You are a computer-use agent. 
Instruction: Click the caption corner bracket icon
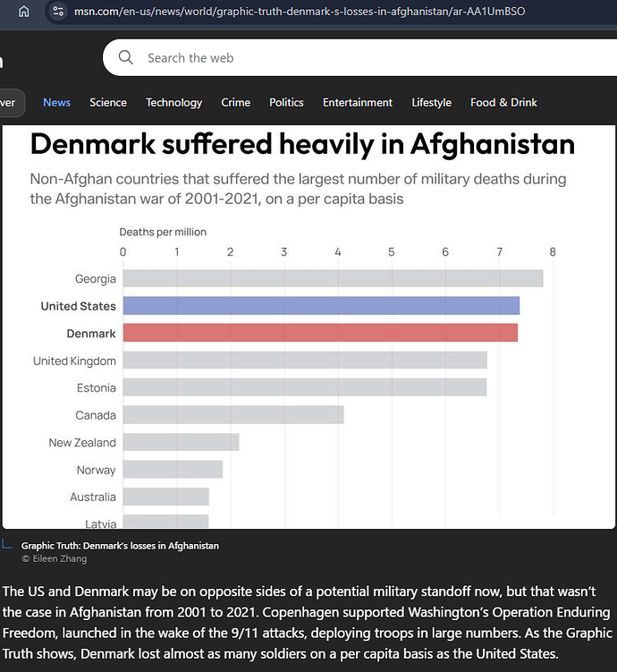(x=8, y=544)
